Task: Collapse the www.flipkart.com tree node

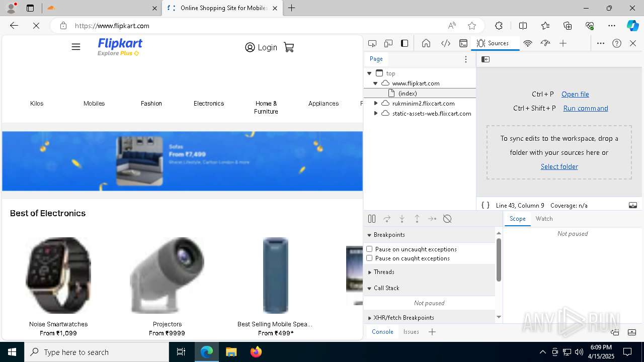Action: click(375, 83)
